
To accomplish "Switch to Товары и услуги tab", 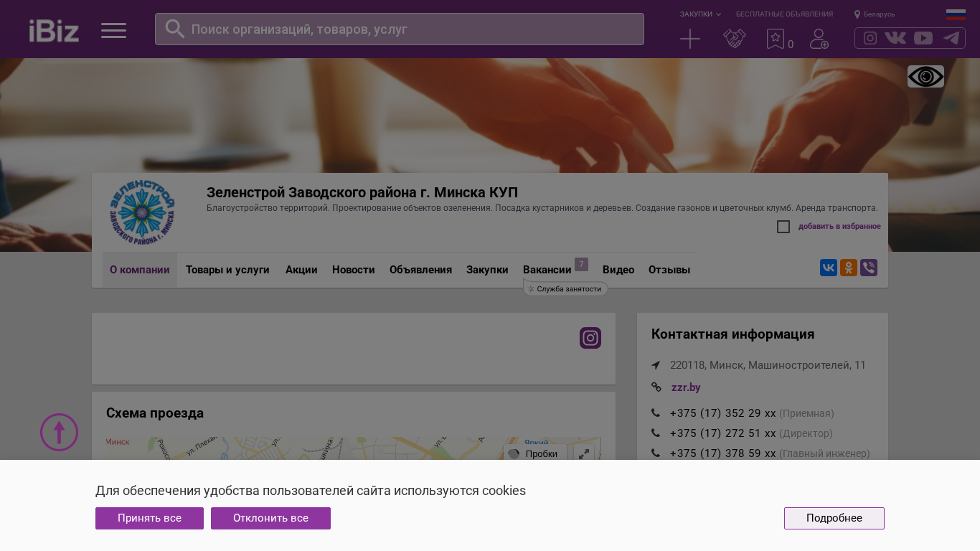I will 227,270.
